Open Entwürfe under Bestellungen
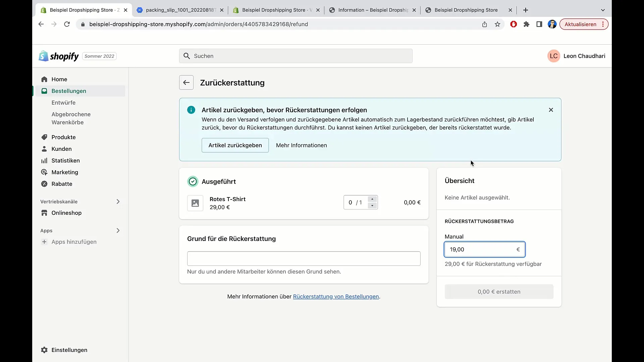 pyautogui.click(x=63, y=103)
